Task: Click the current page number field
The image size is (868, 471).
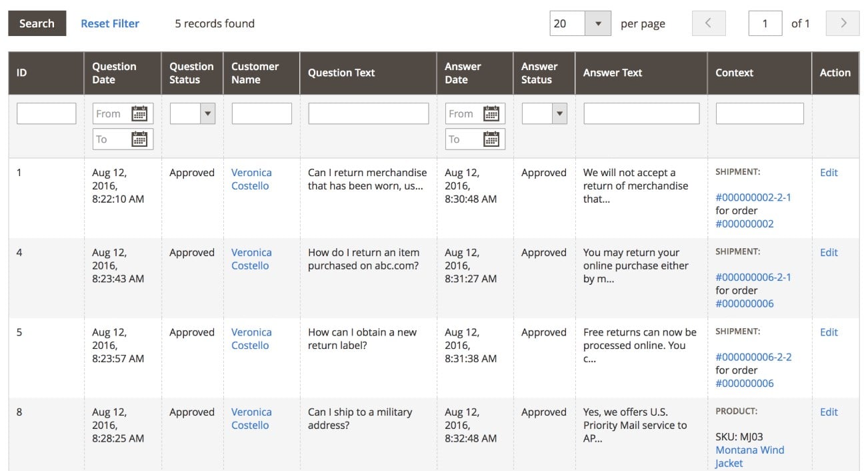Action: tap(765, 23)
